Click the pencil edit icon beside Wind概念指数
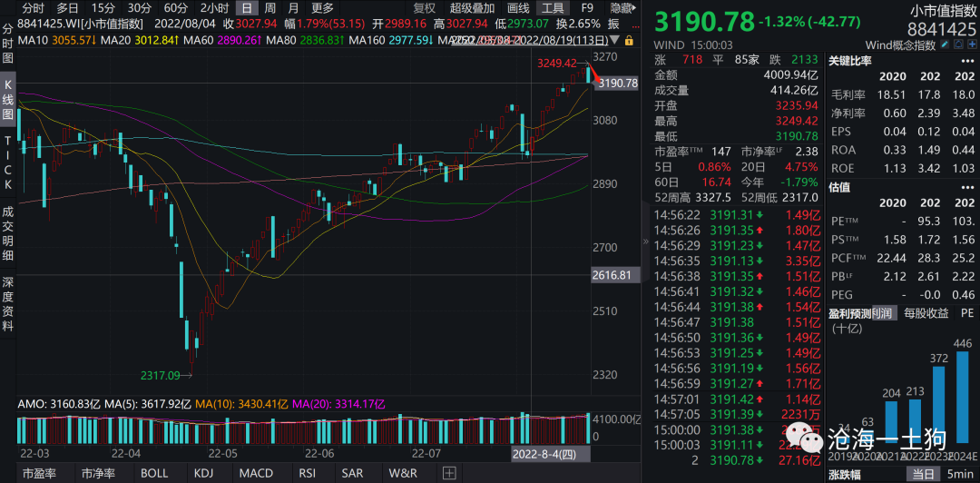The height and width of the screenshot is (483, 980). [945, 44]
